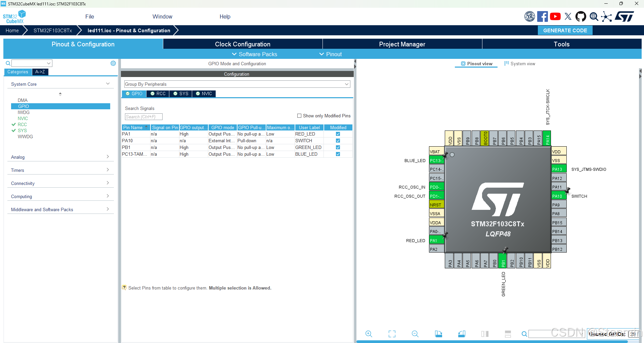Open the Help menu

(x=225, y=16)
